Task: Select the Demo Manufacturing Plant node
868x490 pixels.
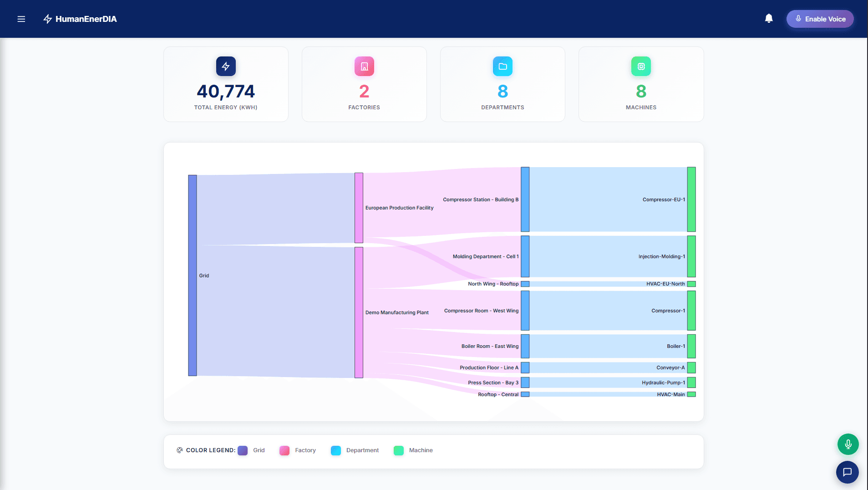Action: click(x=359, y=312)
